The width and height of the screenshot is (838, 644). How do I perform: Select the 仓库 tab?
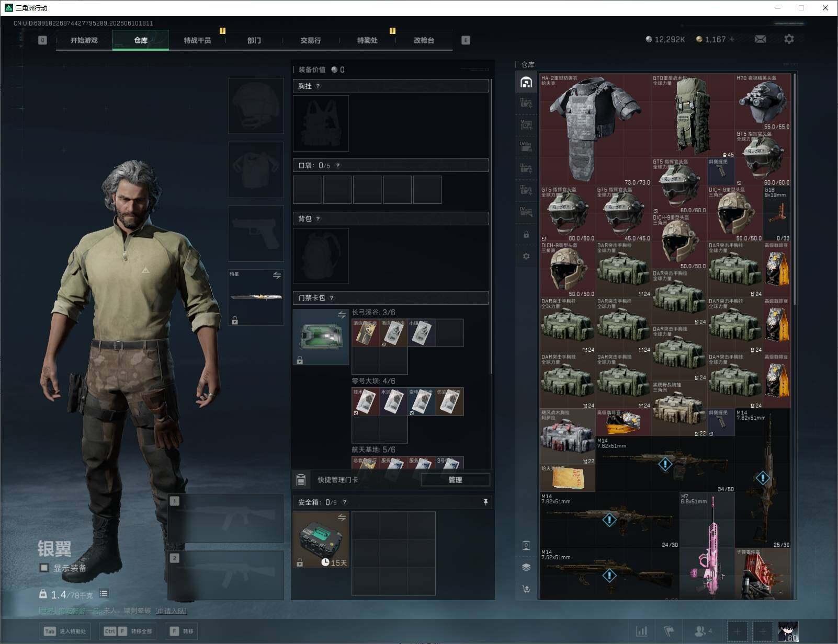(141, 40)
